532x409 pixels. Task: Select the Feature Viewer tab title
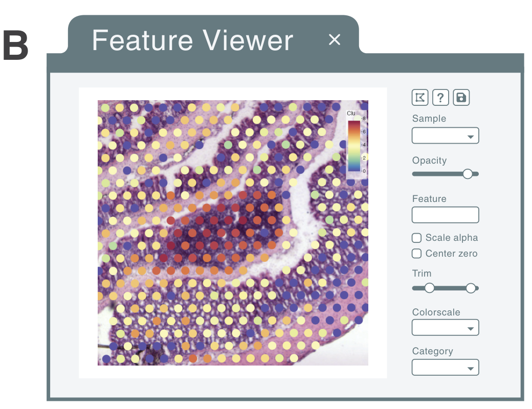click(192, 40)
